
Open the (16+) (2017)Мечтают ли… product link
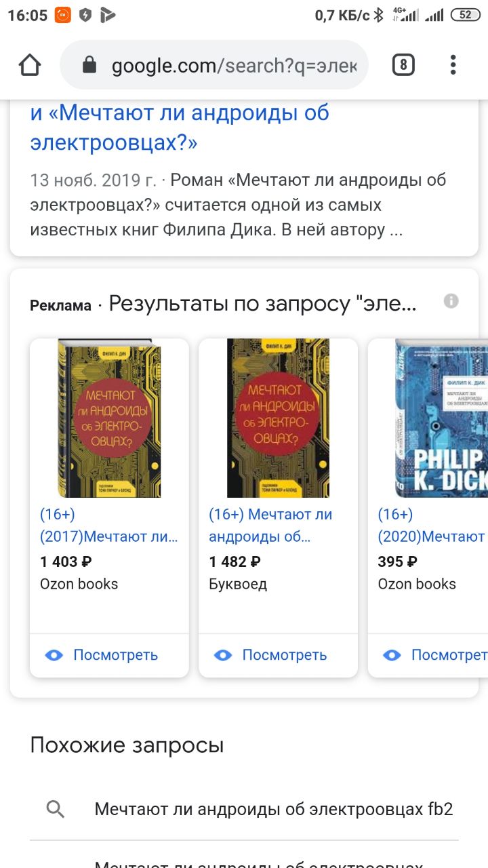click(x=109, y=526)
